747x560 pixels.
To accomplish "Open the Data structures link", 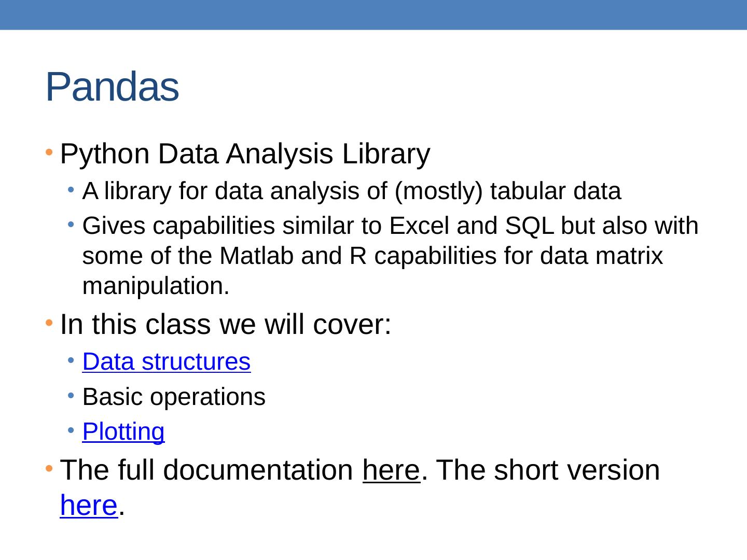I will pos(166,362).
